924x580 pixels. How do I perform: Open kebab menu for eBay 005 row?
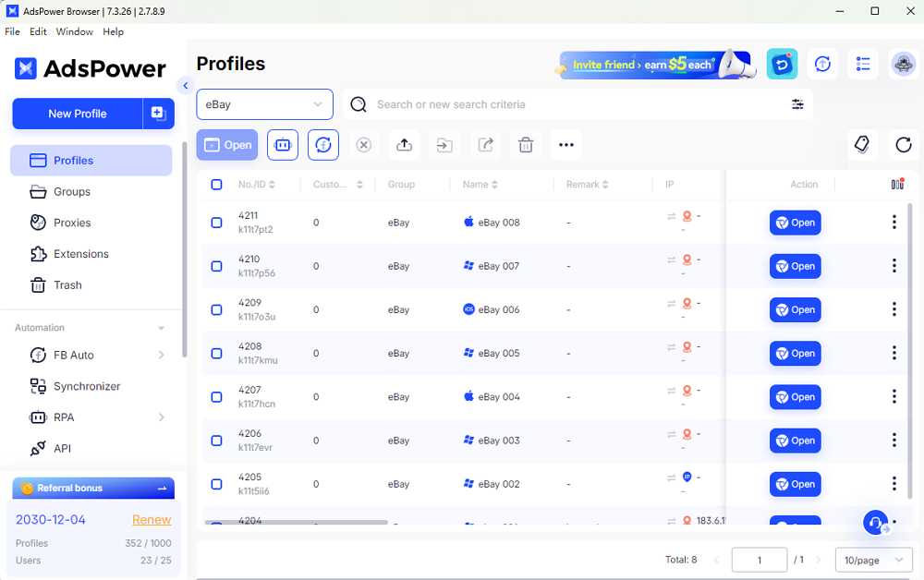coord(894,353)
